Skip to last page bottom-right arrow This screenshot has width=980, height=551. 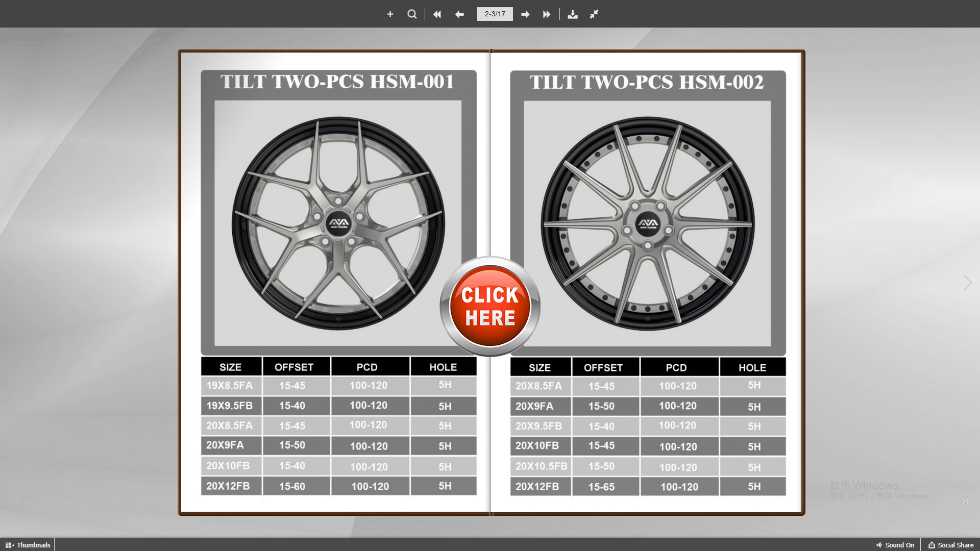pos(964,502)
